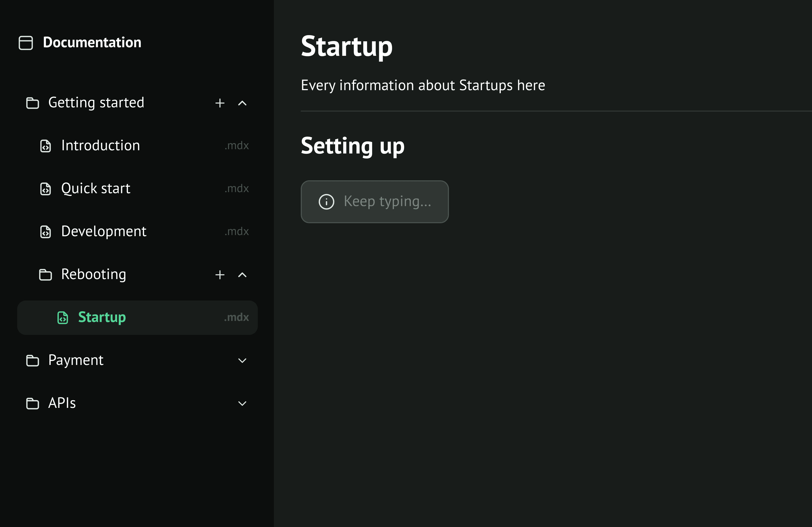Collapse the Getting started folder
Viewport: 812px width, 527px height.
[242, 103]
